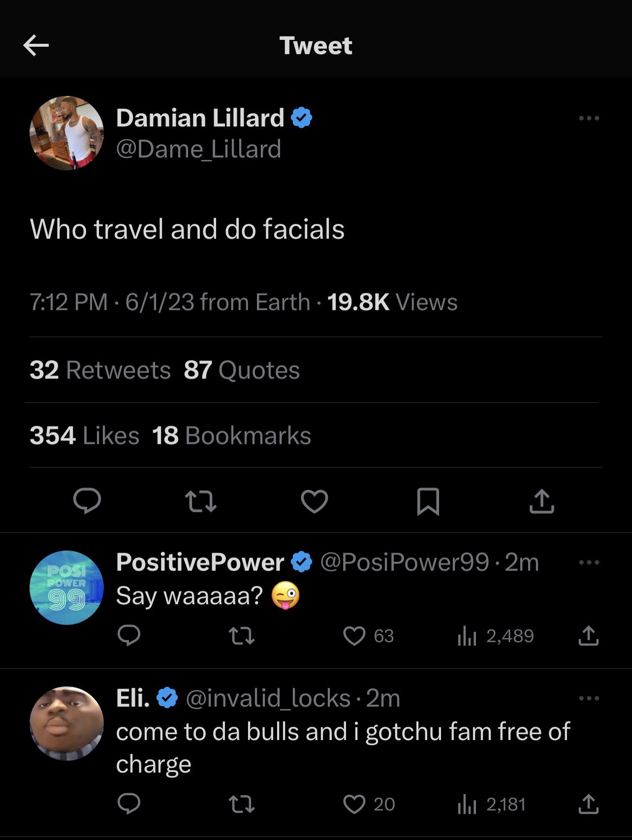Share Damian Lillard's tweet
The image size is (632, 840).
click(541, 501)
